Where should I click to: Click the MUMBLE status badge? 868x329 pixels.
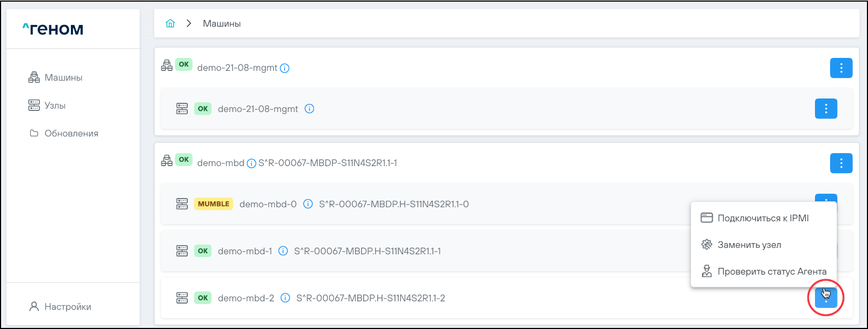[x=213, y=204]
